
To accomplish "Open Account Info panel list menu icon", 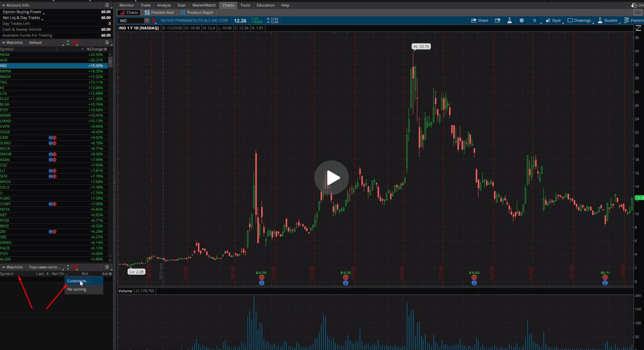I will click(107, 5).
